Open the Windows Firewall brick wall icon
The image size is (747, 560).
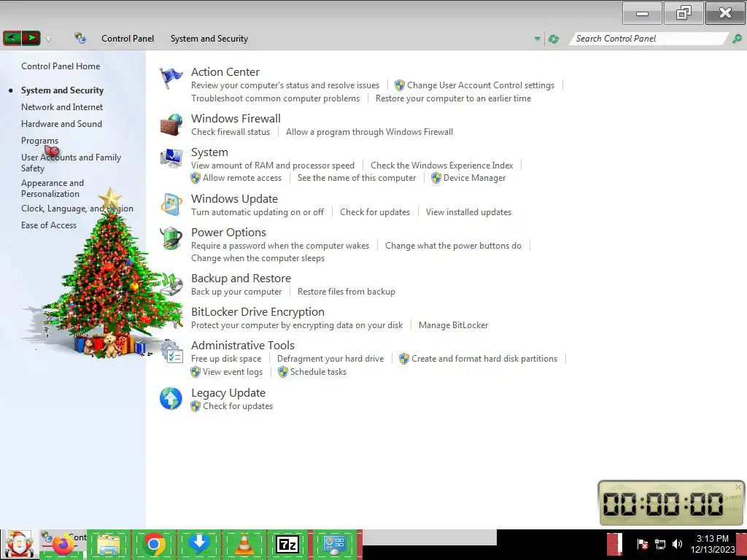(171, 125)
